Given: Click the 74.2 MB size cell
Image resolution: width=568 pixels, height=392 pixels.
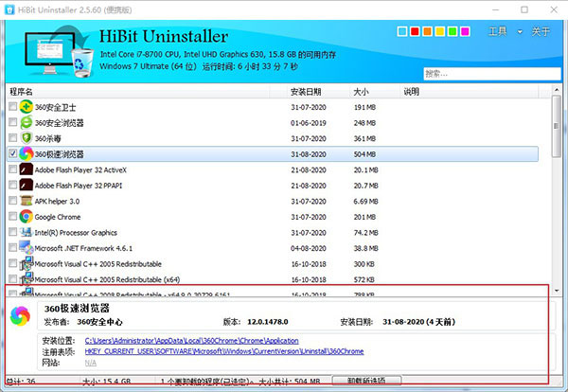Looking at the screenshot, I should pyautogui.click(x=365, y=233).
